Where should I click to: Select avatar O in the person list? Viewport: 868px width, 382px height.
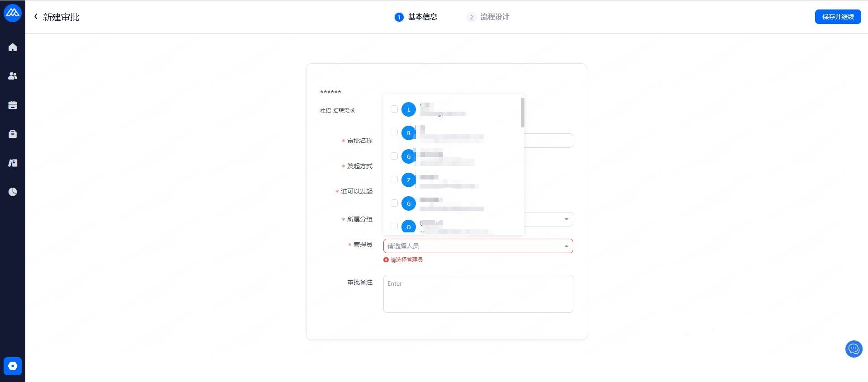pyautogui.click(x=409, y=226)
